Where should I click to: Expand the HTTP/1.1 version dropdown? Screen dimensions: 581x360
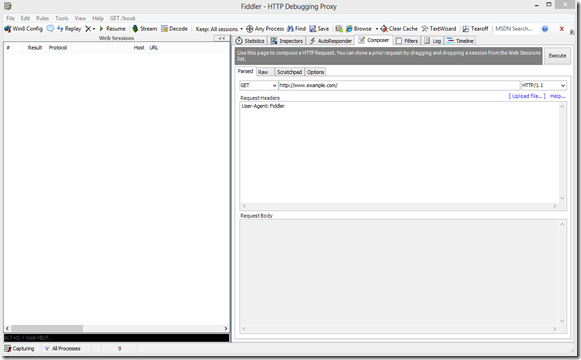[544, 85]
